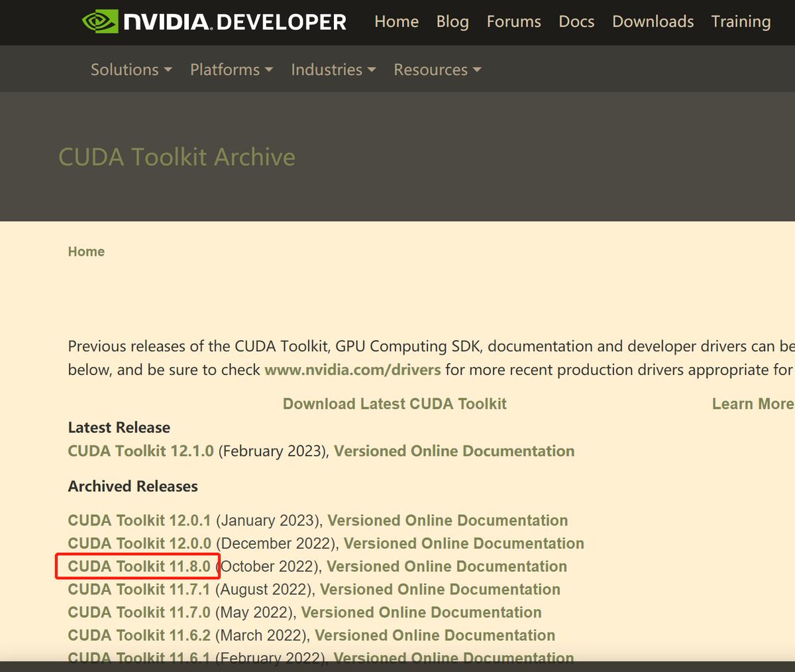Go to the Blog page
The image size is (795, 672).
(452, 22)
